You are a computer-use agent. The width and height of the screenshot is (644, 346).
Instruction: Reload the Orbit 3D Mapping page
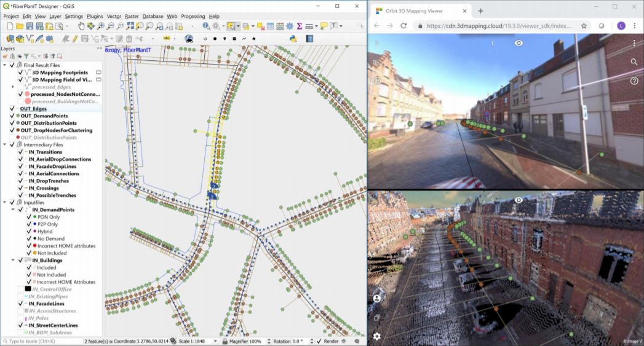[403, 26]
